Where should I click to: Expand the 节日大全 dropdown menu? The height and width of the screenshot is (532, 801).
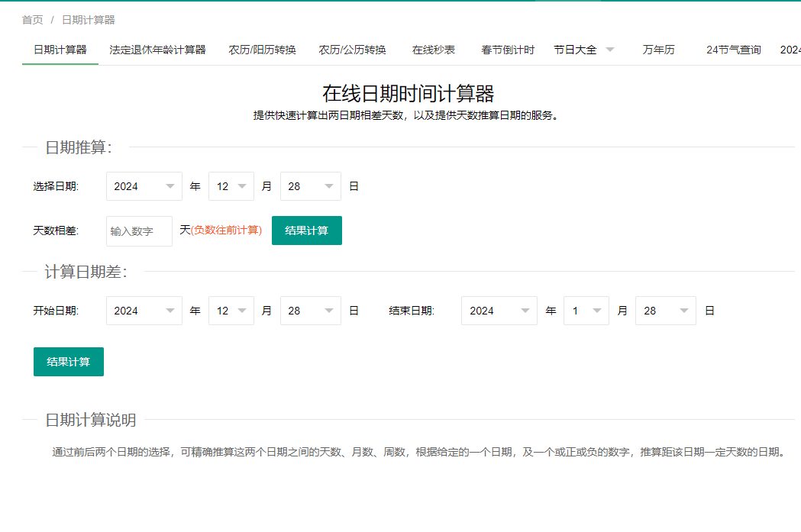[583, 49]
